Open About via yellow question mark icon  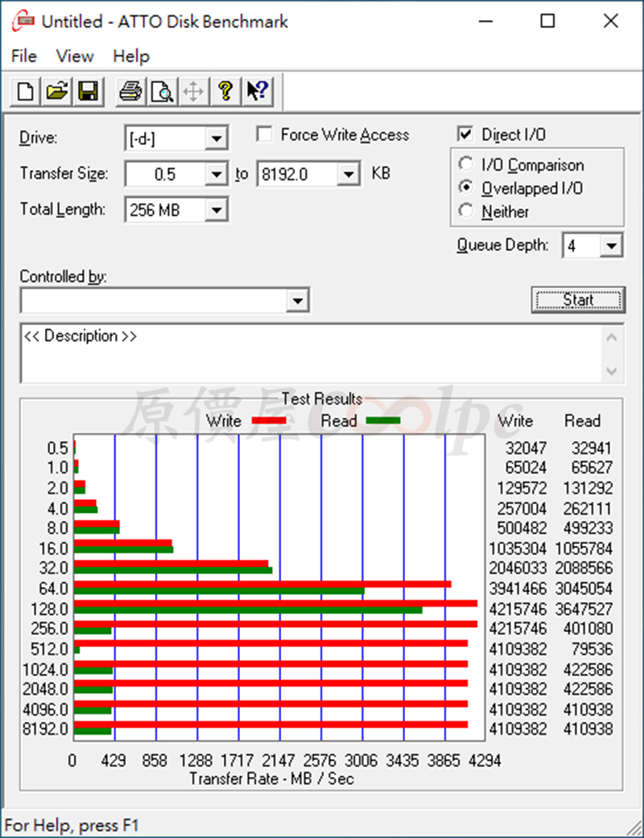(225, 92)
